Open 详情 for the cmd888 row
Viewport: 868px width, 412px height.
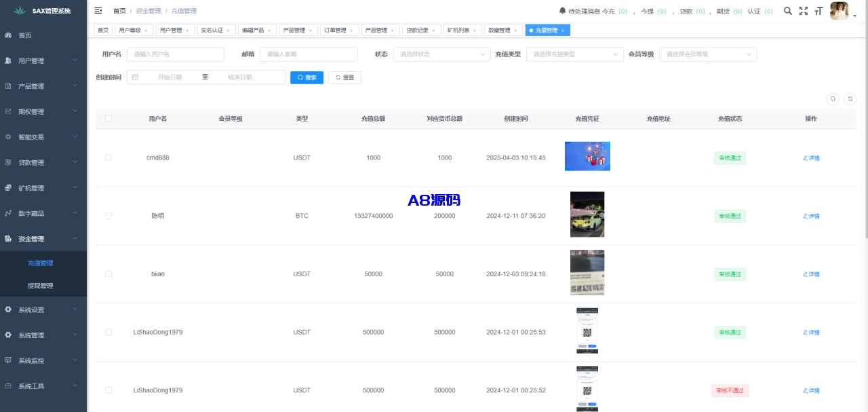pos(811,158)
